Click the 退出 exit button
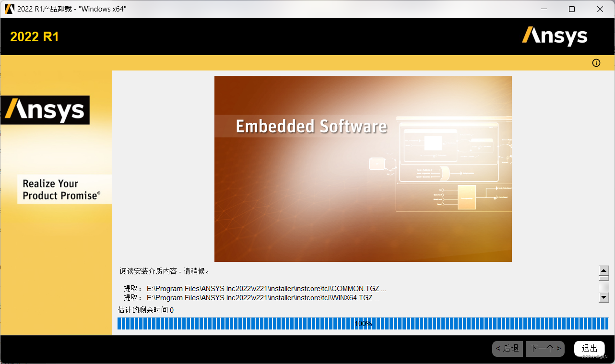 tap(590, 349)
